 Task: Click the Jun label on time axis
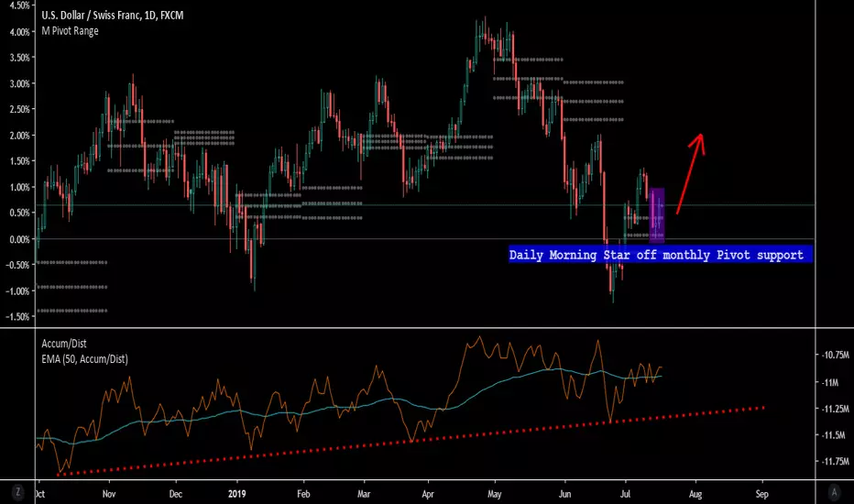coord(564,494)
